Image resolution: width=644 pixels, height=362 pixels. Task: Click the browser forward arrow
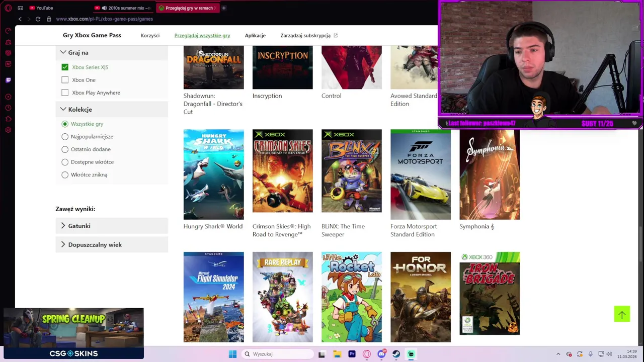(x=29, y=19)
